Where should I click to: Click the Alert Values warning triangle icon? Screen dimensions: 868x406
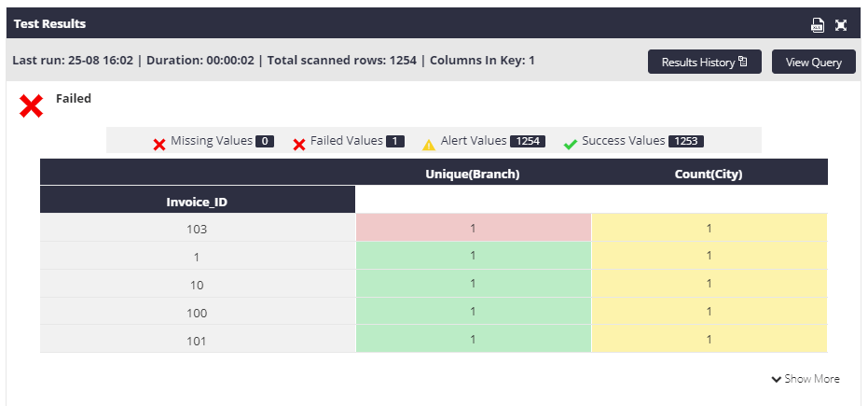point(429,145)
